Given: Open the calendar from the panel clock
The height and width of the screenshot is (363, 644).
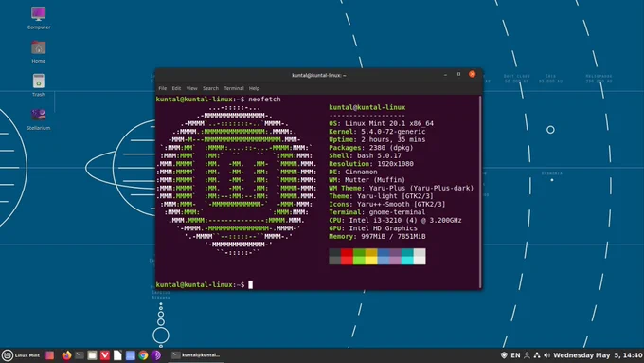Looking at the screenshot, I should pyautogui.click(x=598, y=355).
